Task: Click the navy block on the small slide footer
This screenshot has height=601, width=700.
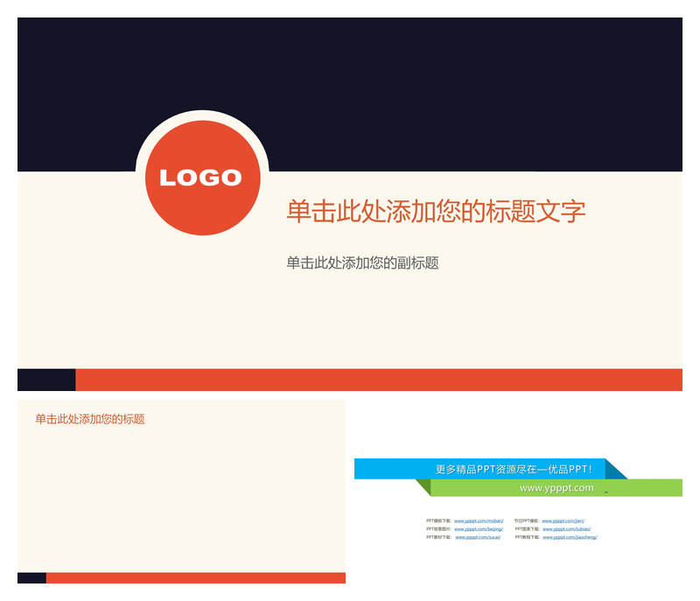Action: (31, 577)
